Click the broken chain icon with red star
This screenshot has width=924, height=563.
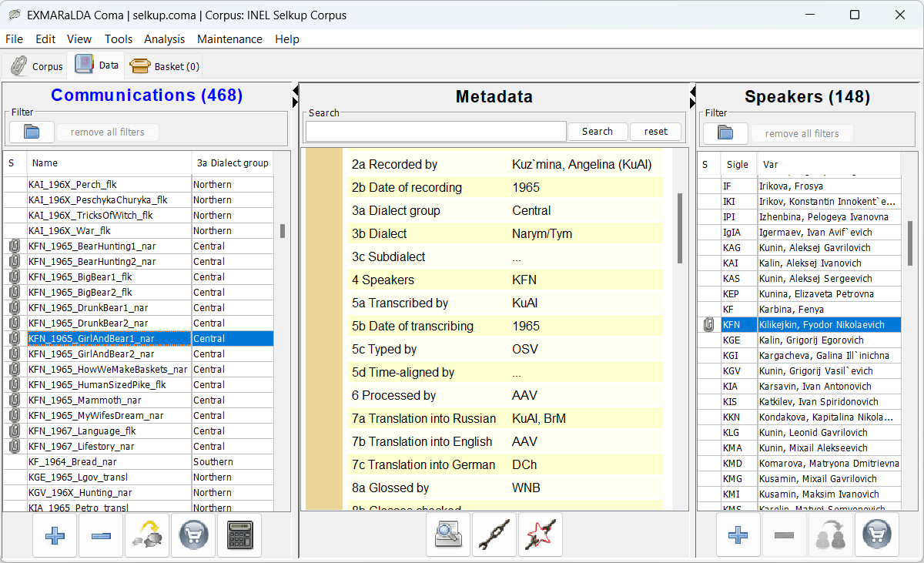tap(541, 534)
